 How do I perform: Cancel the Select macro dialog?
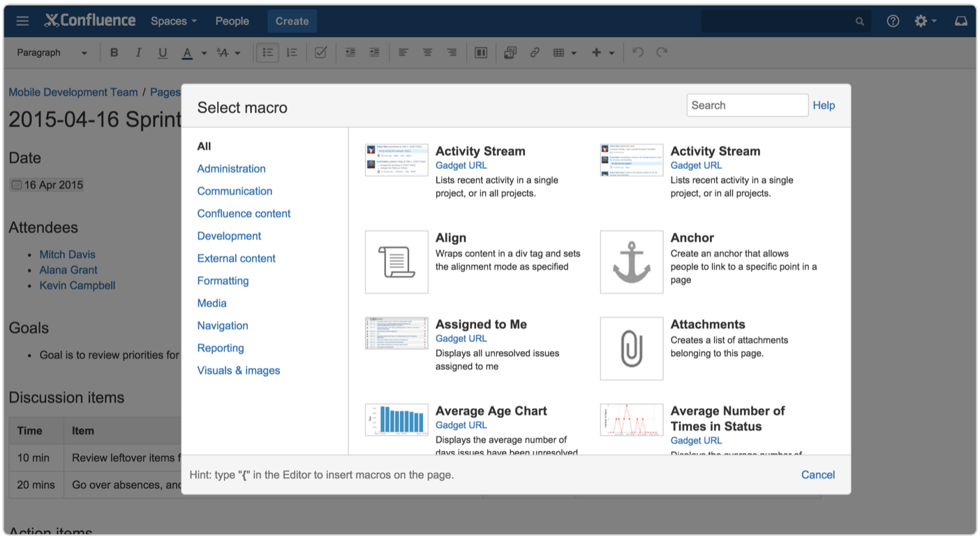(x=817, y=475)
